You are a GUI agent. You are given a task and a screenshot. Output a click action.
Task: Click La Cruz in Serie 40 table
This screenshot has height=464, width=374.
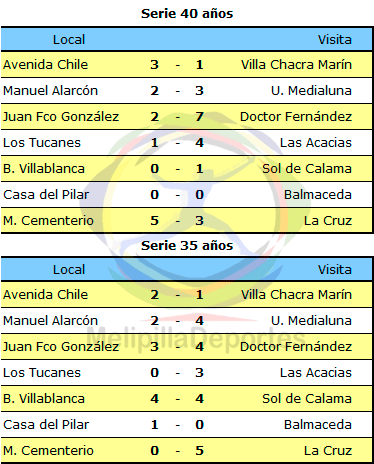point(328,221)
